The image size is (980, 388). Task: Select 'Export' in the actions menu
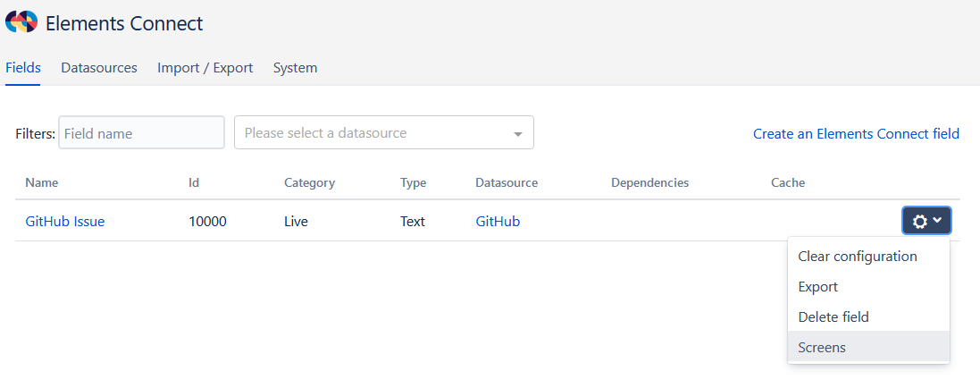(817, 287)
